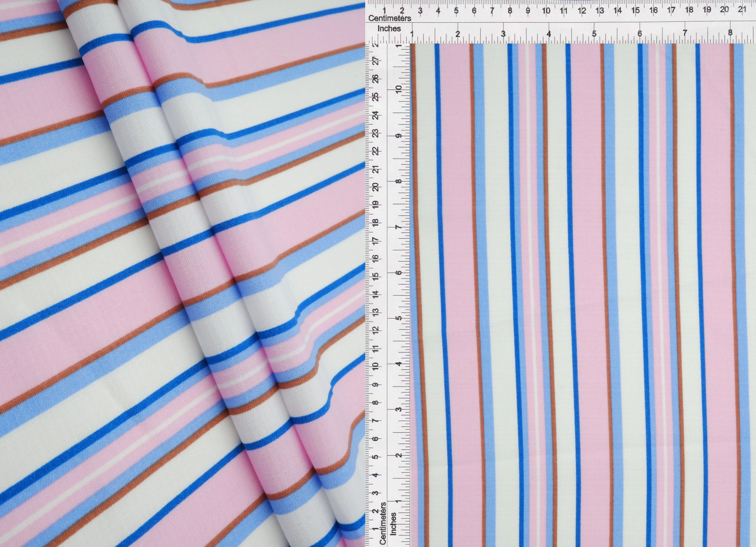Viewport: 756px width, 547px height.
Task: Click the 5 mark on the top inch ruler
Action: tap(594, 34)
